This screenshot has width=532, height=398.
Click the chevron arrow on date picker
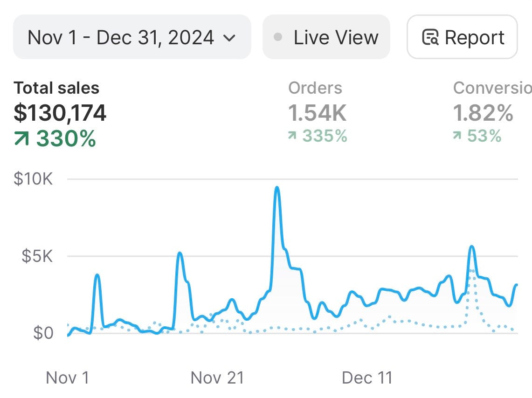230,38
